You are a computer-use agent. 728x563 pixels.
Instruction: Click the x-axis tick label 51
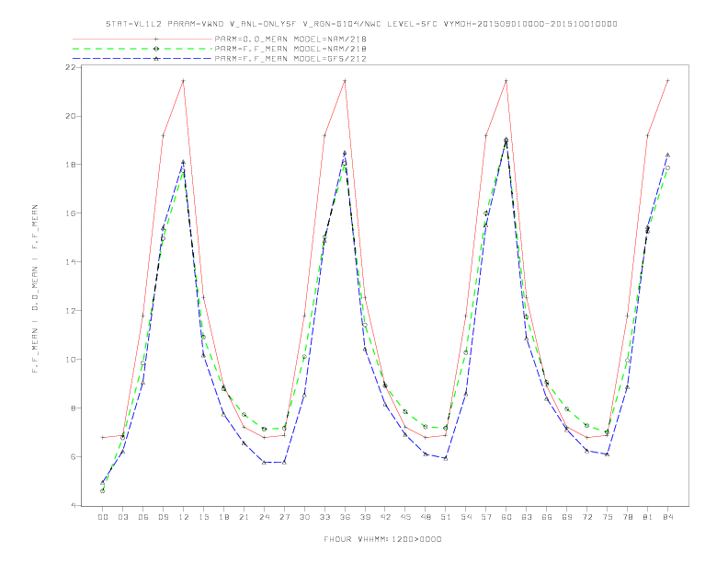point(446,517)
